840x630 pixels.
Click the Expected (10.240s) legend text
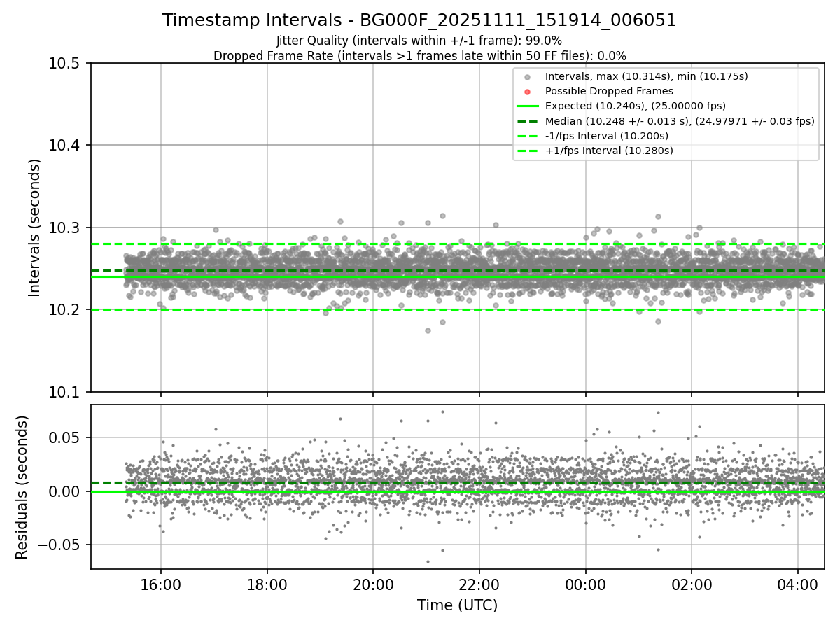[x=635, y=106]
